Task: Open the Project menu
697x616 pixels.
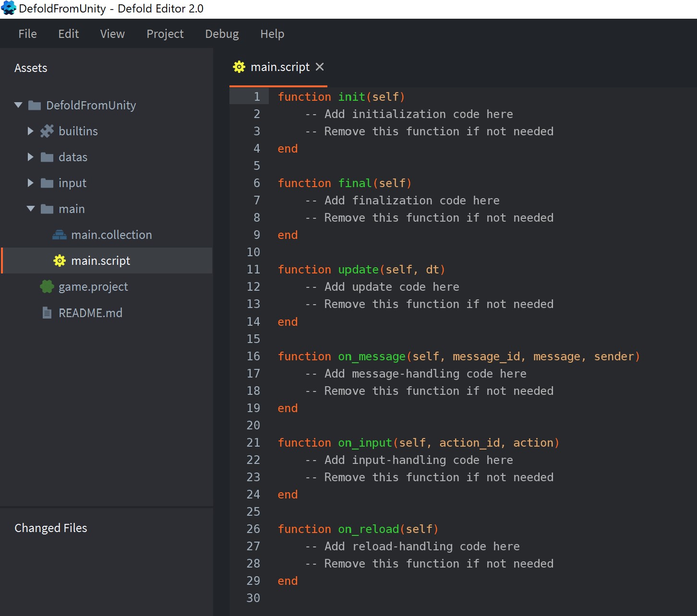Action: [x=165, y=34]
